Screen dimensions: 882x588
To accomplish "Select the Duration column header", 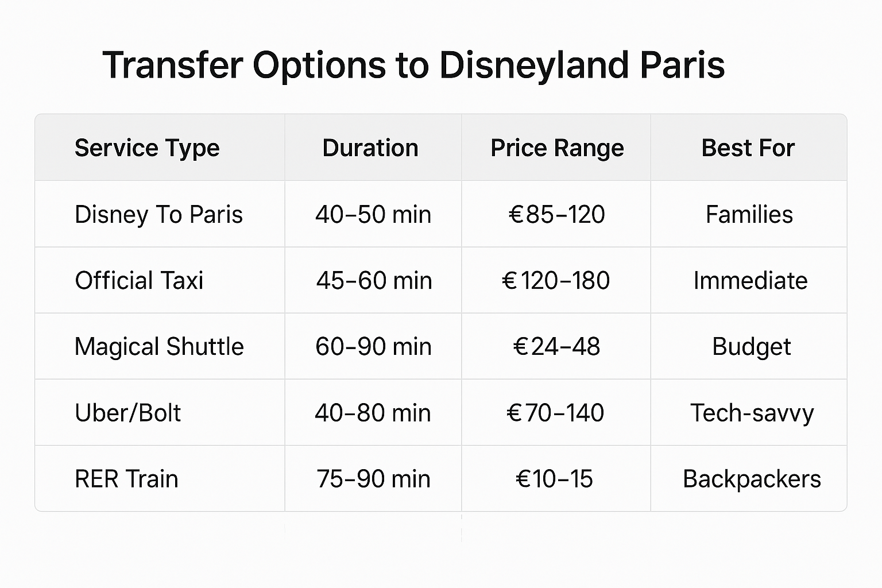I will pyautogui.click(x=370, y=148).
